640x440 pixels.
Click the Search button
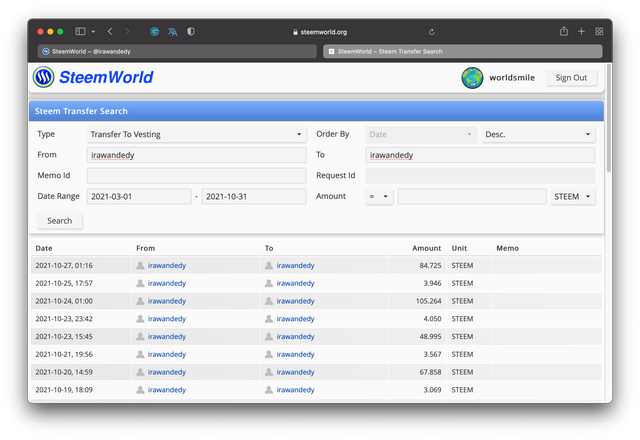(60, 221)
